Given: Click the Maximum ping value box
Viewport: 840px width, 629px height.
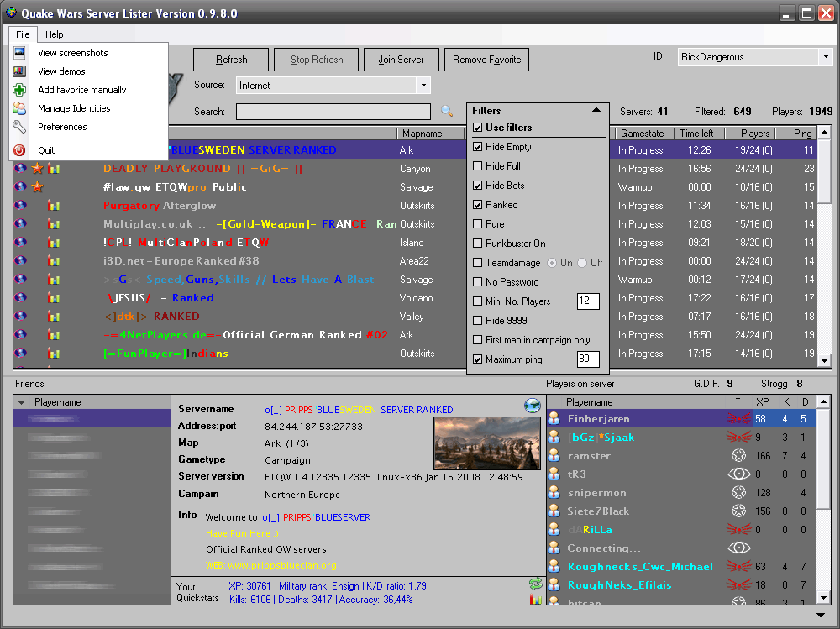Looking at the screenshot, I should [x=588, y=359].
